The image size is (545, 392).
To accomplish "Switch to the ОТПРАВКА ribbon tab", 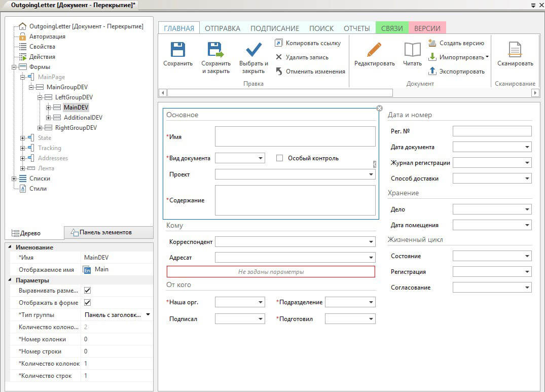I will coord(223,28).
